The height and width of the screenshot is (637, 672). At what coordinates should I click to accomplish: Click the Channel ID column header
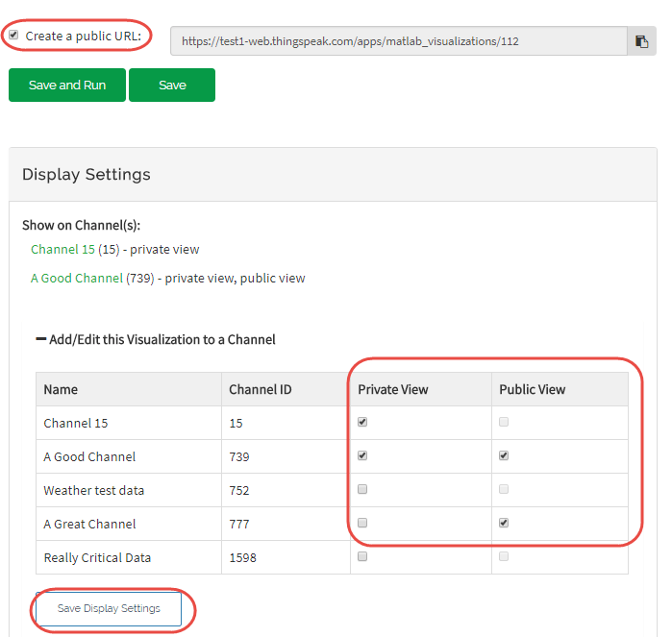261,390
